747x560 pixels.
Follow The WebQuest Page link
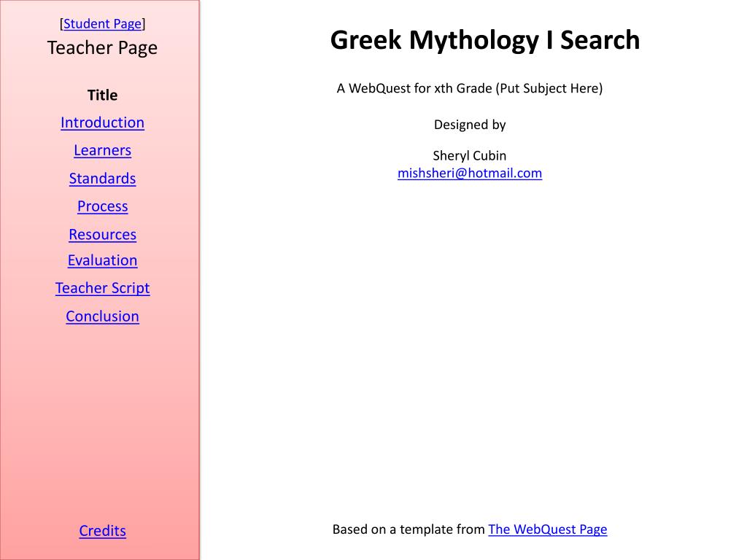[x=547, y=529]
